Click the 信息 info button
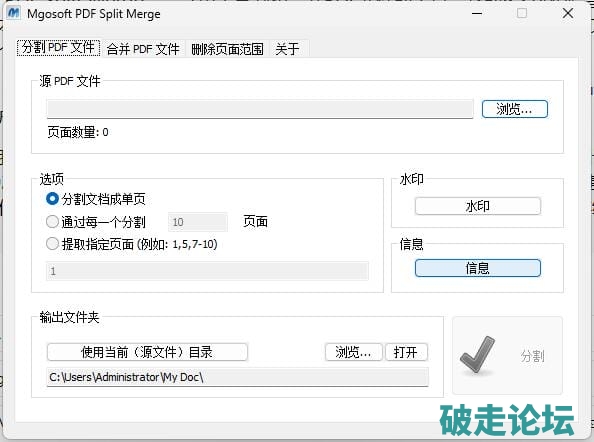This screenshot has width=594, height=442. (x=478, y=268)
